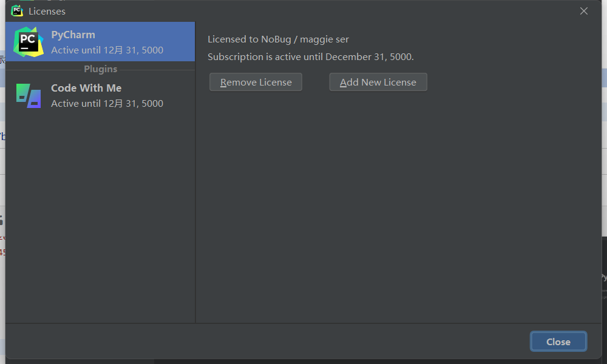Close the Licenses dialog with X

[x=584, y=11]
